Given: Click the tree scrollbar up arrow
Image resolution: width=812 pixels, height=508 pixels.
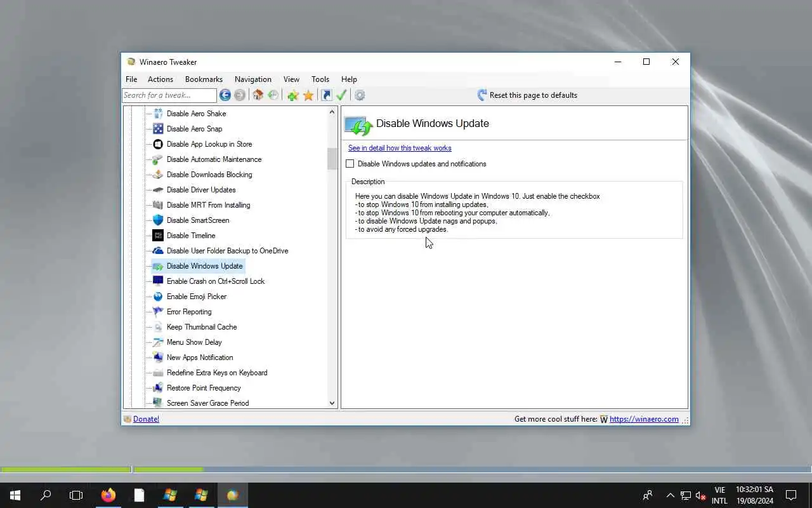Looking at the screenshot, I should click(x=332, y=112).
